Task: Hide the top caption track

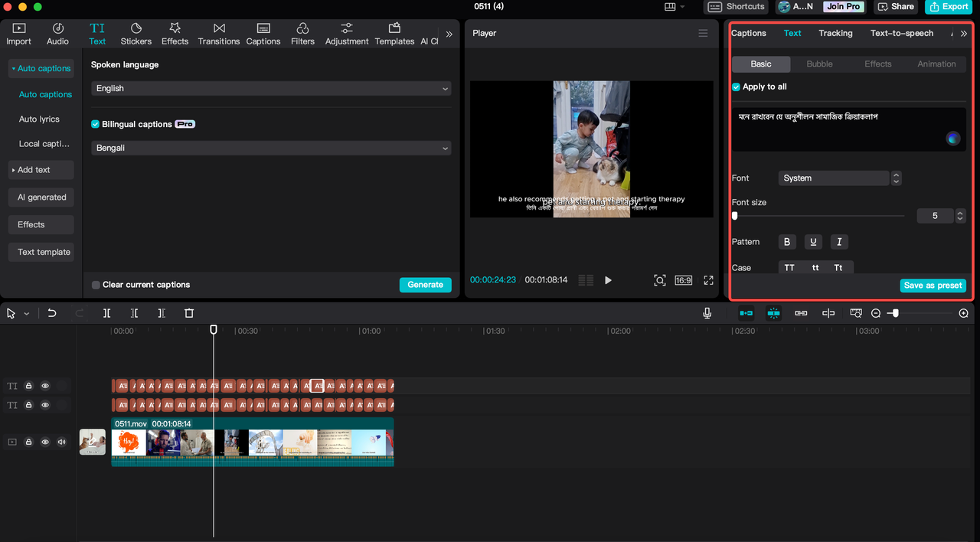Action: point(45,386)
